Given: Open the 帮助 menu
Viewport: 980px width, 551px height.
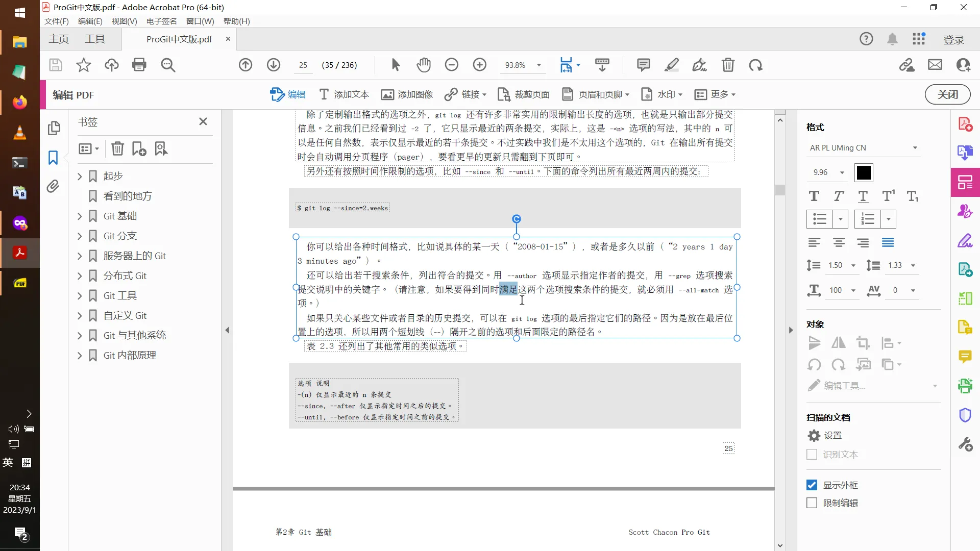Looking at the screenshot, I should tap(235, 21).
